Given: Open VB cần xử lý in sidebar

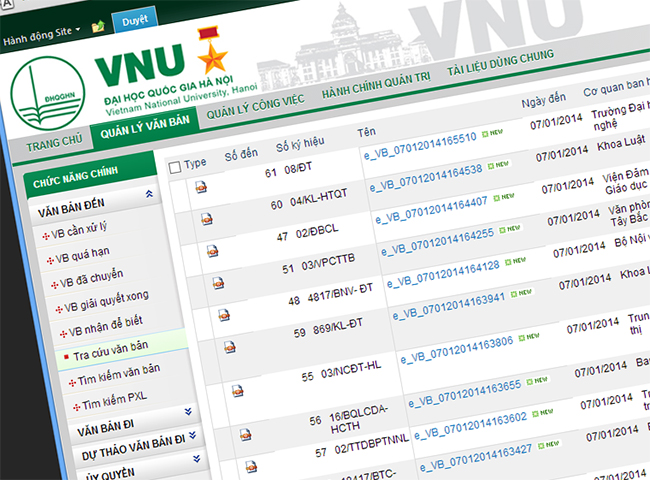Looking at the screenshot, I should coord(79,230).
